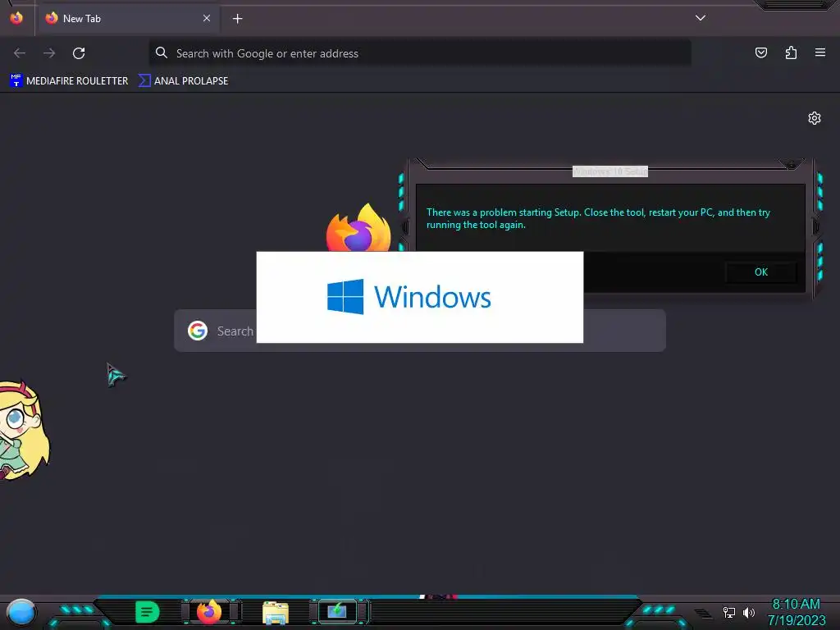Screen dimensions: 840x630
Task: Open a new tab with plus button
Action: pyautogui.click(x=237, y=19)
